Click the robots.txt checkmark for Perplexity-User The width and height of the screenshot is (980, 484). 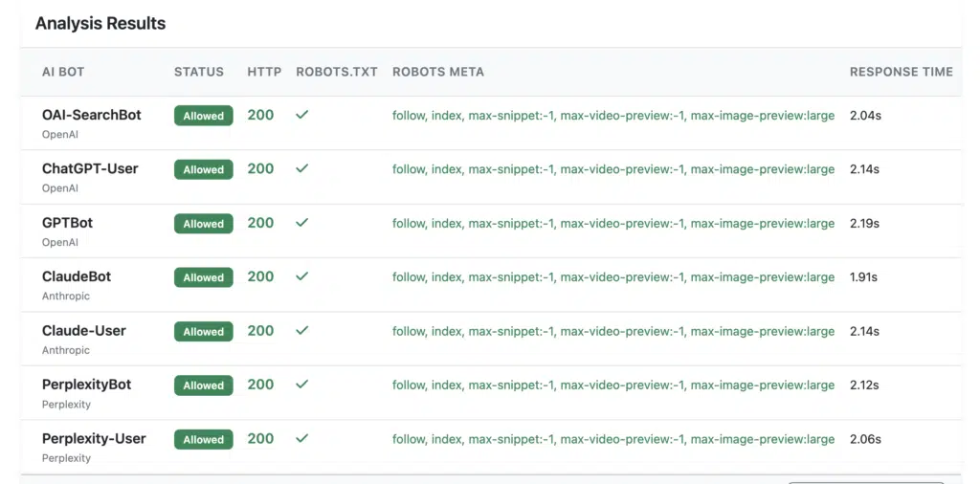(301, 438)
